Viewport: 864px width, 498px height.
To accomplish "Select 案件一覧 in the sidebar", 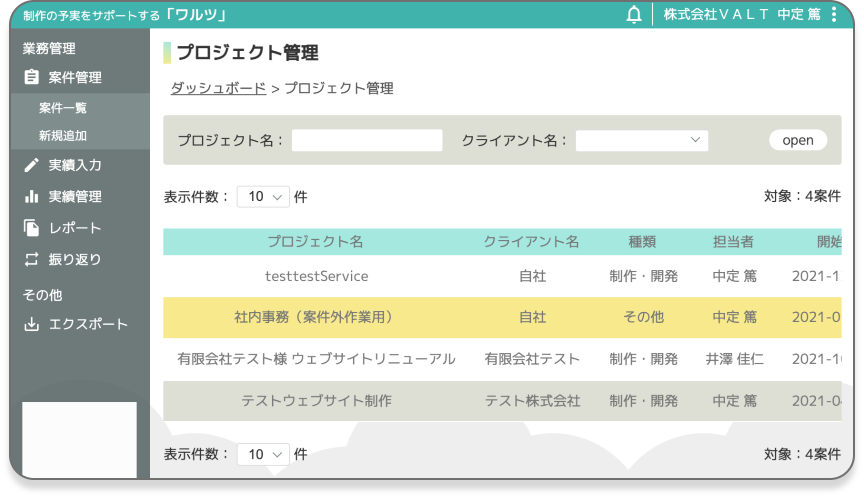I will [63, 108].
